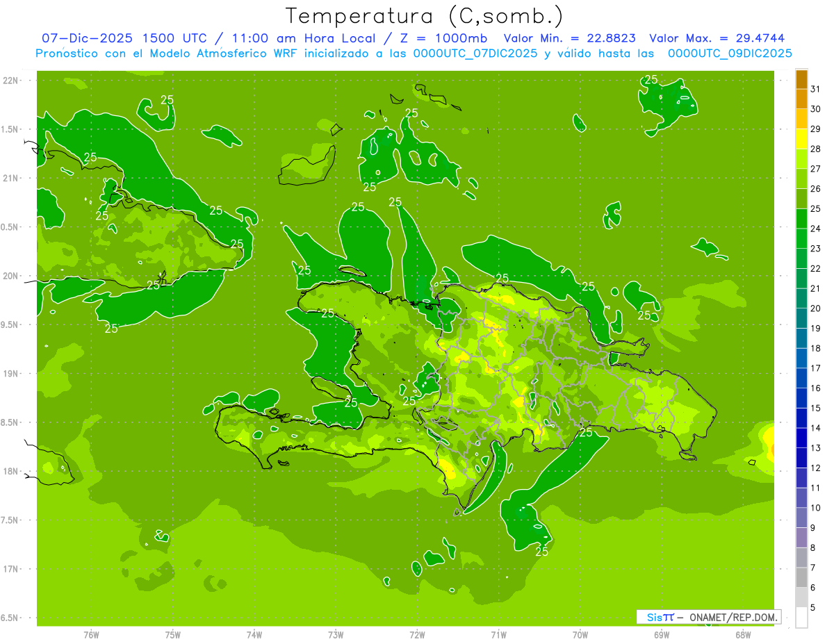Click the '76W' longitude axis label
The height and width of the screenshot is (644, 834).
click(x=91, y=635)
